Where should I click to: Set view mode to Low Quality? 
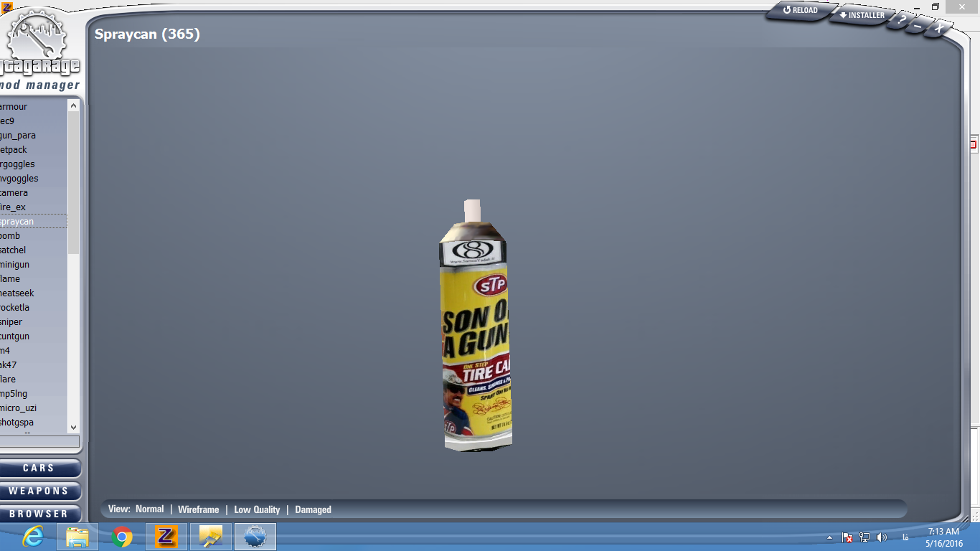257,509
